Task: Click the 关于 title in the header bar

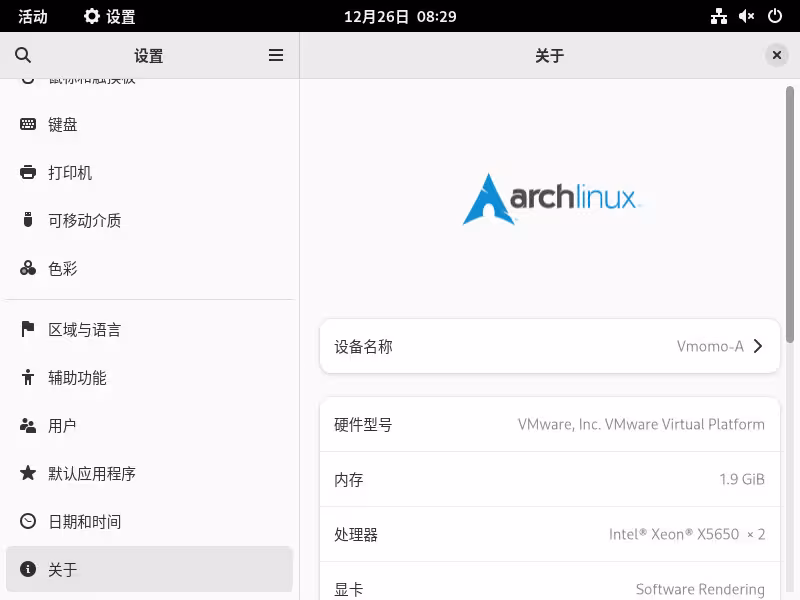Action: pos(549,55)
